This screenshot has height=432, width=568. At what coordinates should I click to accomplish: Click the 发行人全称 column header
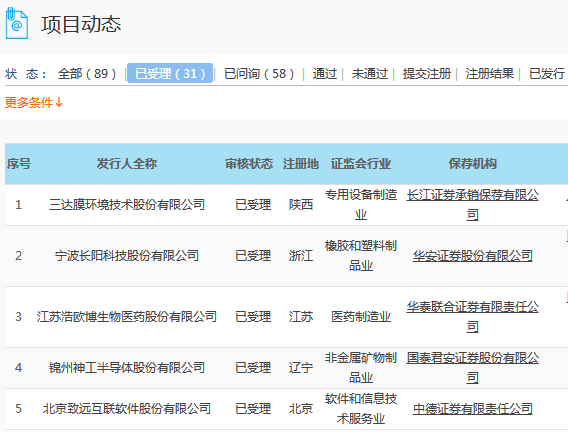pyautogui.click(x=127, y=164)
